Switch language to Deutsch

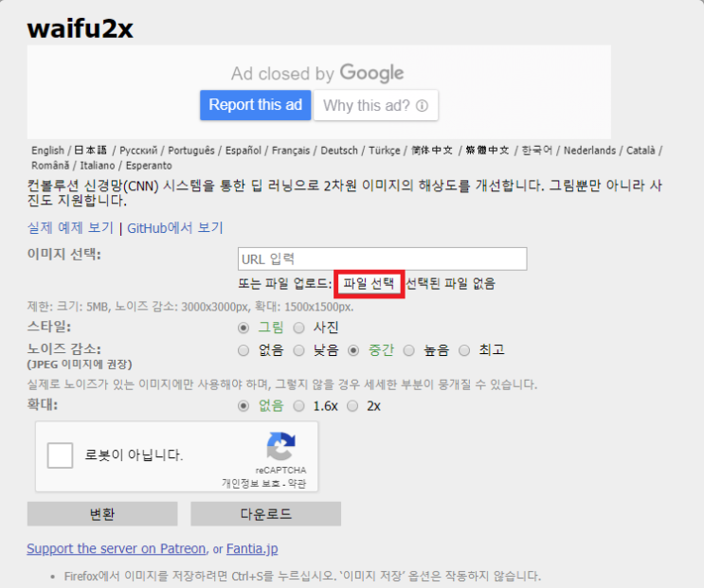click(339, 151)
